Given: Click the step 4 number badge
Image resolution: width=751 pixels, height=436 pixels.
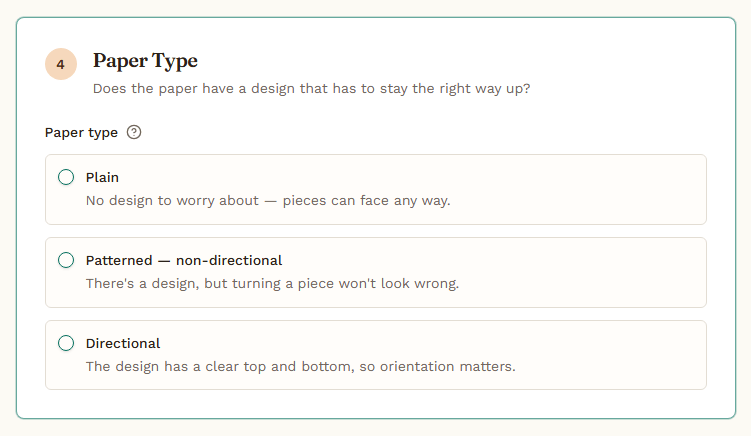Looking at the screenshot, I should [x=61, y=64].
